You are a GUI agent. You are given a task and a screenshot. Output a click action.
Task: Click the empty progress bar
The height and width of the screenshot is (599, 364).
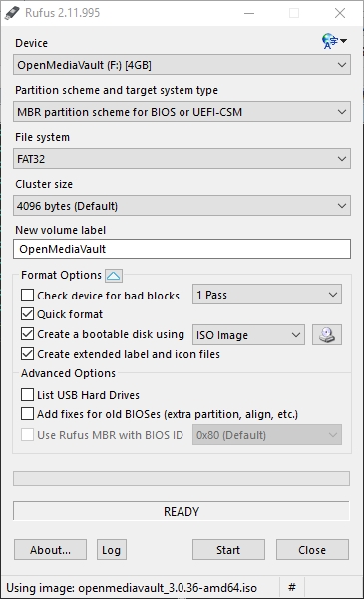tap(182, 478)
